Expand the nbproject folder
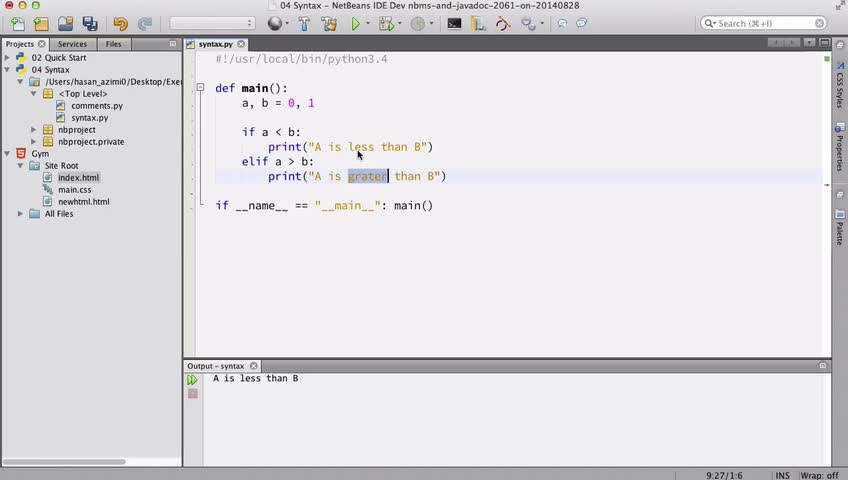The image size is (848, 480). click(34, 130)
